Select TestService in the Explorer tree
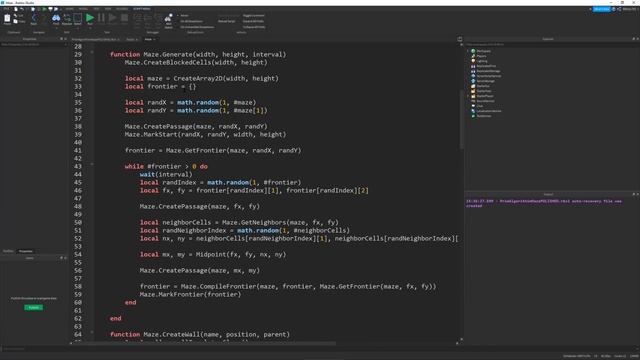 tap(484, 116)
